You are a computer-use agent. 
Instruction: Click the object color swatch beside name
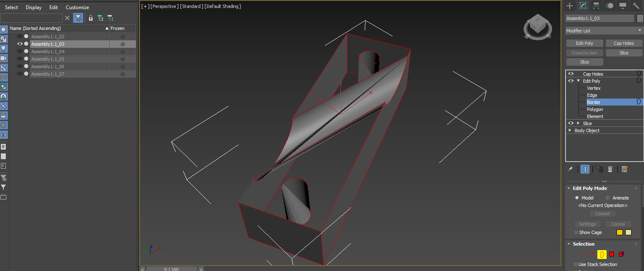pos(640,18)
